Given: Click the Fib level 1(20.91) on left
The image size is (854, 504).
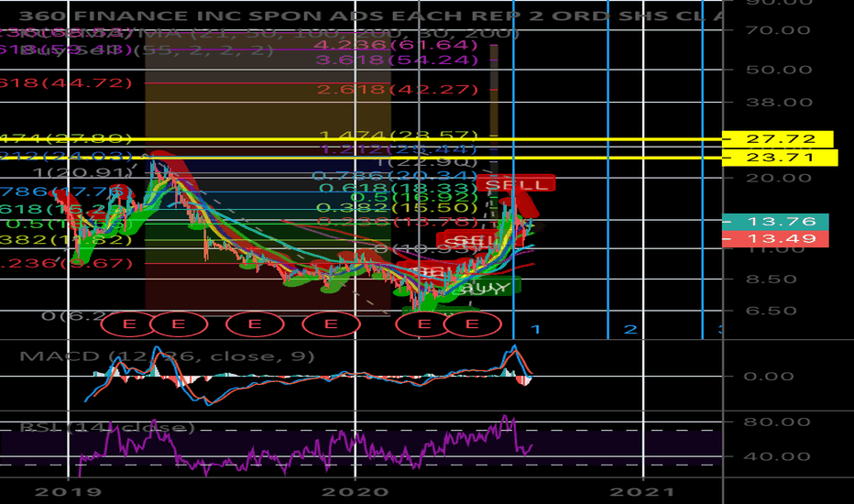Looking at the screenshot, I should [82, 172].
